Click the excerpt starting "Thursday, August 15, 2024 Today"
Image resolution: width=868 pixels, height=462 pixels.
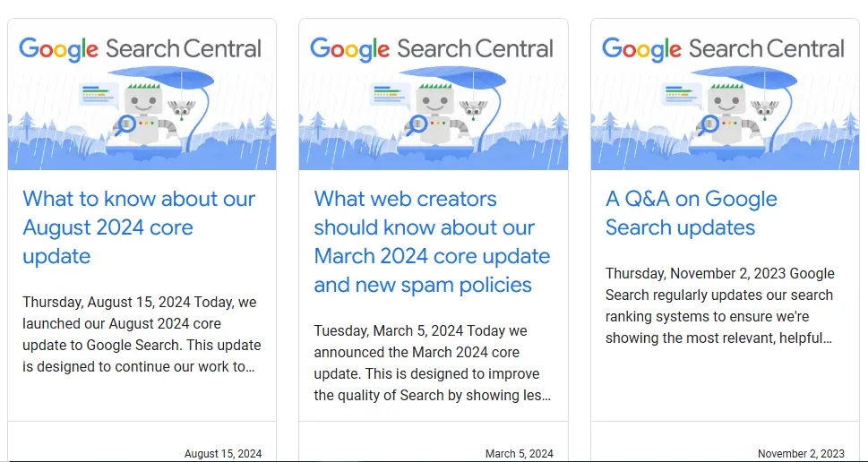[142, 333]
